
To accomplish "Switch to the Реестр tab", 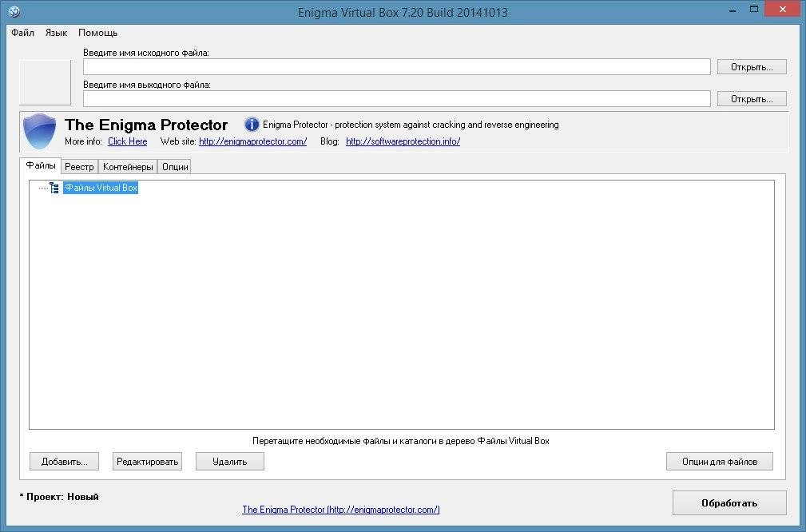I will click(79, 167).
